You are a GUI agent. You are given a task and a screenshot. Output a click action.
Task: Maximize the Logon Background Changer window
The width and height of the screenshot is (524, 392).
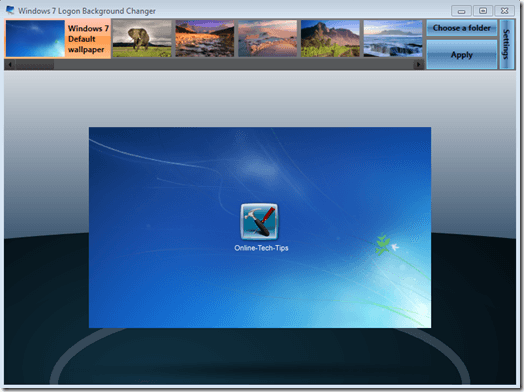coord(483,11)
